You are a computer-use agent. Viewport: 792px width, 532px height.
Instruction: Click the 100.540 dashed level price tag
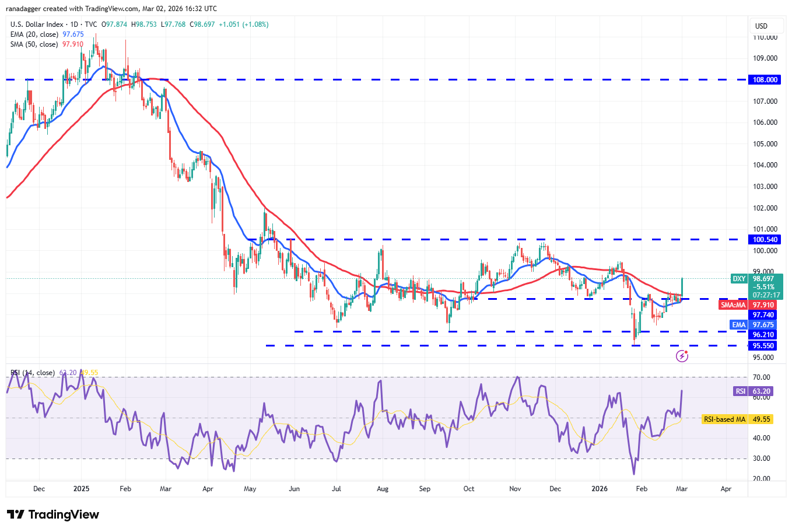click(764, 239)
